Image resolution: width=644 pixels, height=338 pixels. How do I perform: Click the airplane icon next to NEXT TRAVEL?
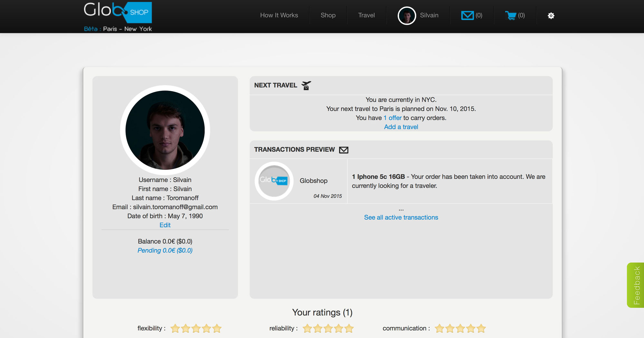[x=306, y=85]
